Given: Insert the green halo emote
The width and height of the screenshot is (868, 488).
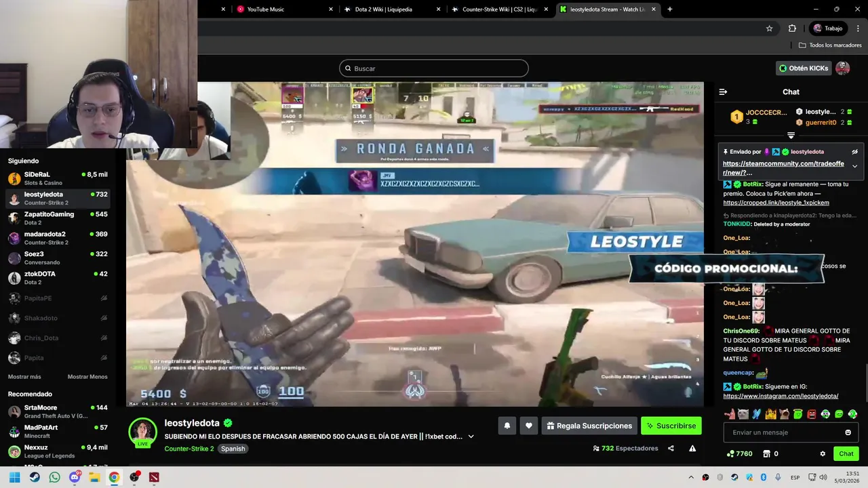Looking at the screenshot, I should [x=797, y=414].
